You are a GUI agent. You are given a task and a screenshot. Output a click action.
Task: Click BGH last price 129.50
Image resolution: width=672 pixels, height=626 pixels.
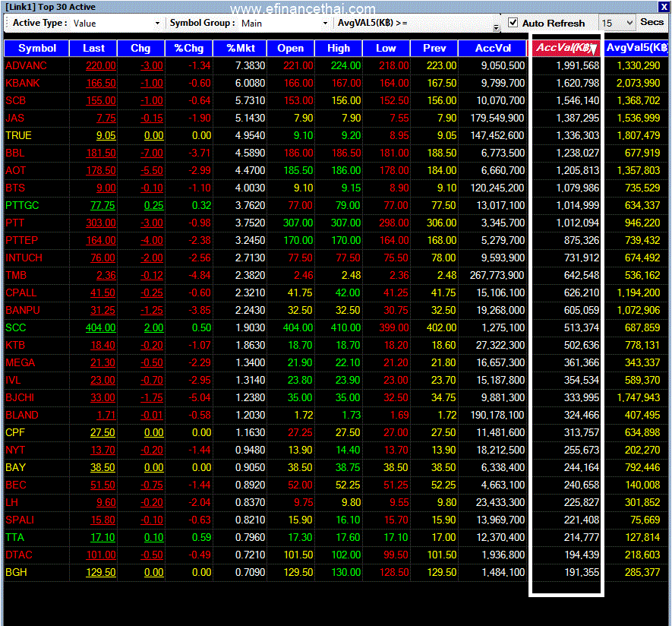point(101,572)
